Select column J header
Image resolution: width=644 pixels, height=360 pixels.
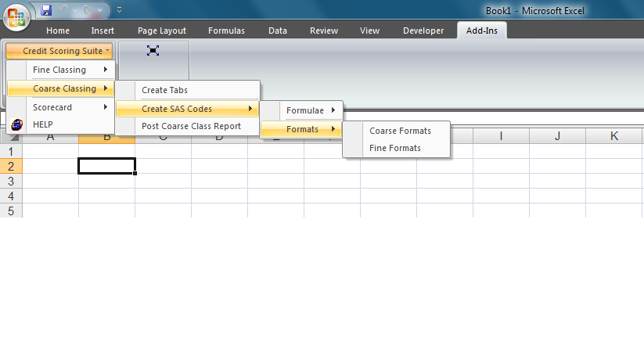557,136
